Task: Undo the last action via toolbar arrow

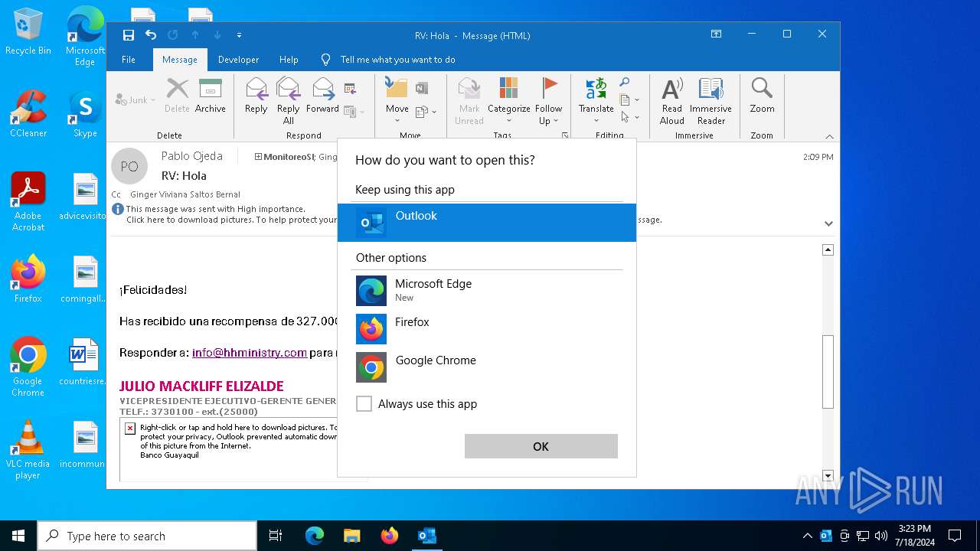Action: [x=151, y=35]
